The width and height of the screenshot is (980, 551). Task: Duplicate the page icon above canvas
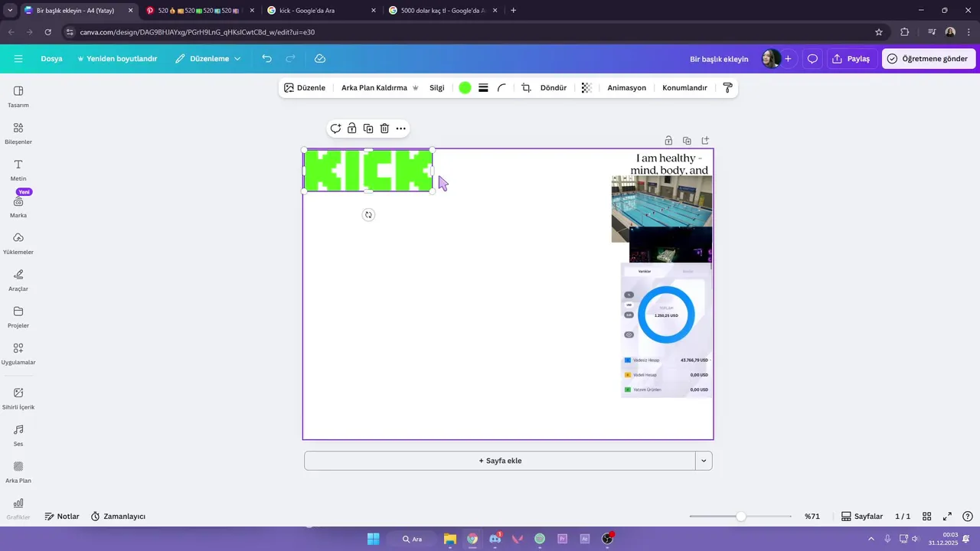[687, 141]
